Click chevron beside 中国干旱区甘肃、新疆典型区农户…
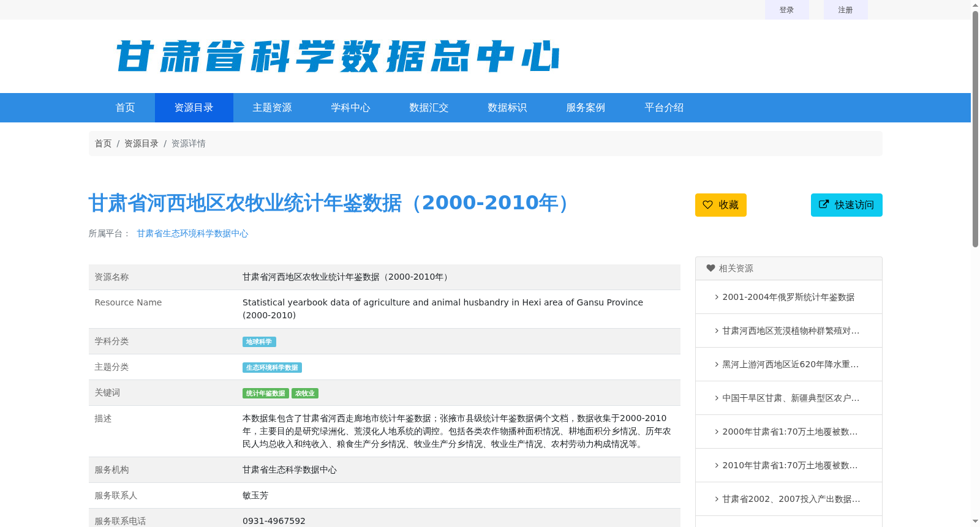The height and width of the screenshot is (527, 980). tap(717, 398)
